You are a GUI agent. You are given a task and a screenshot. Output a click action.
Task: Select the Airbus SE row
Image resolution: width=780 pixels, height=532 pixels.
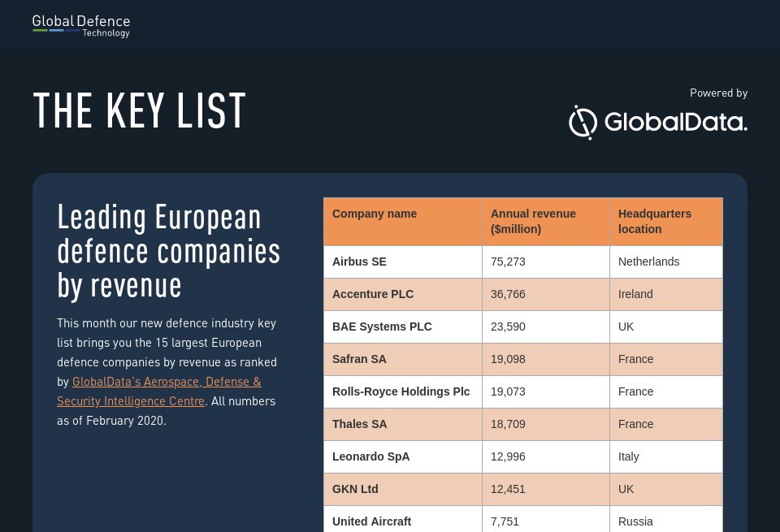point(359,262)
